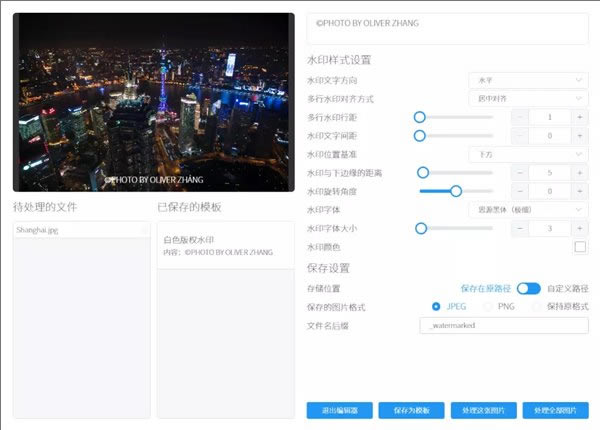Increase 水印旋转角度 with plus button
The width and height of the screenshot is (600, 430).
(x=580, y=191)
